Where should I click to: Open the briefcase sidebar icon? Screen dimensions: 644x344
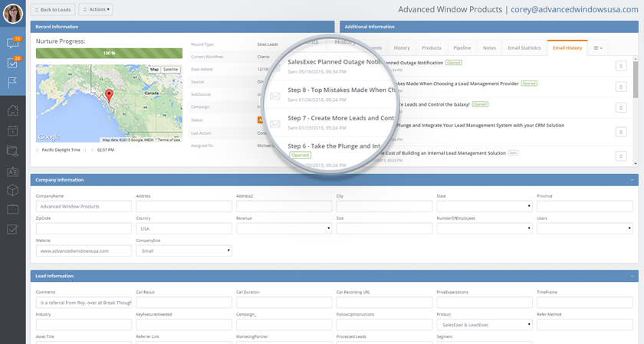[x=13, y=209]
